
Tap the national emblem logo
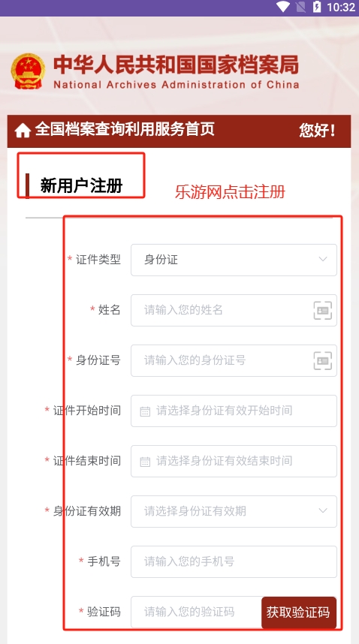[28, 71]
